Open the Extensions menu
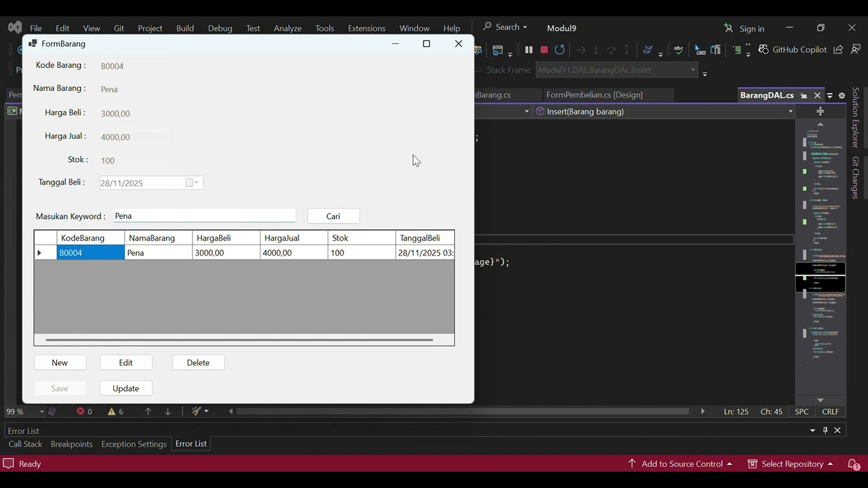 (x=366, y=28)
